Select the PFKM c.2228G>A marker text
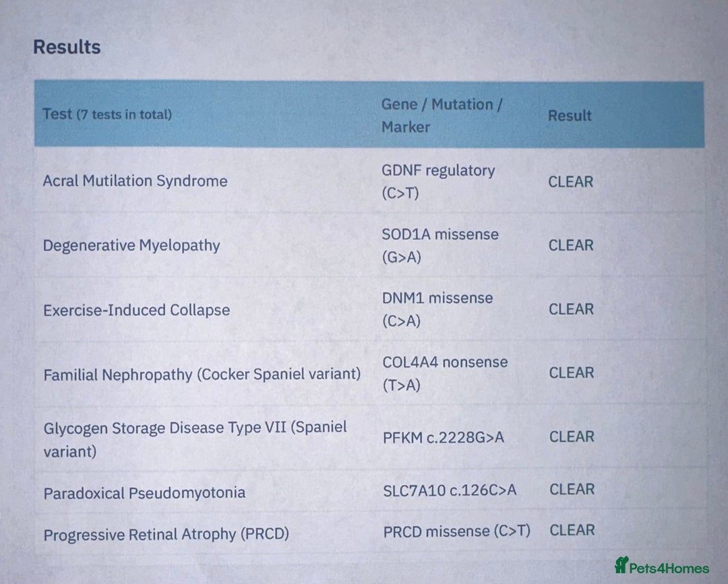 coord(444,437)
